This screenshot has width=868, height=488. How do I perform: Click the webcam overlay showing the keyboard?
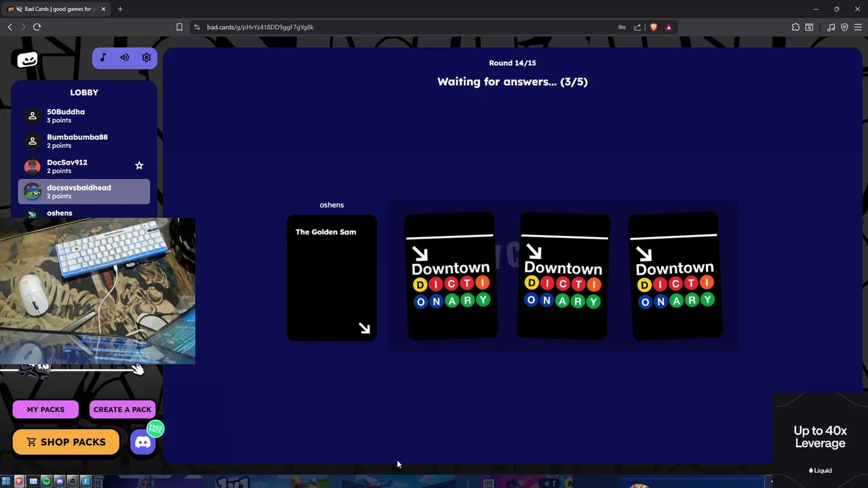pos(98,291)
